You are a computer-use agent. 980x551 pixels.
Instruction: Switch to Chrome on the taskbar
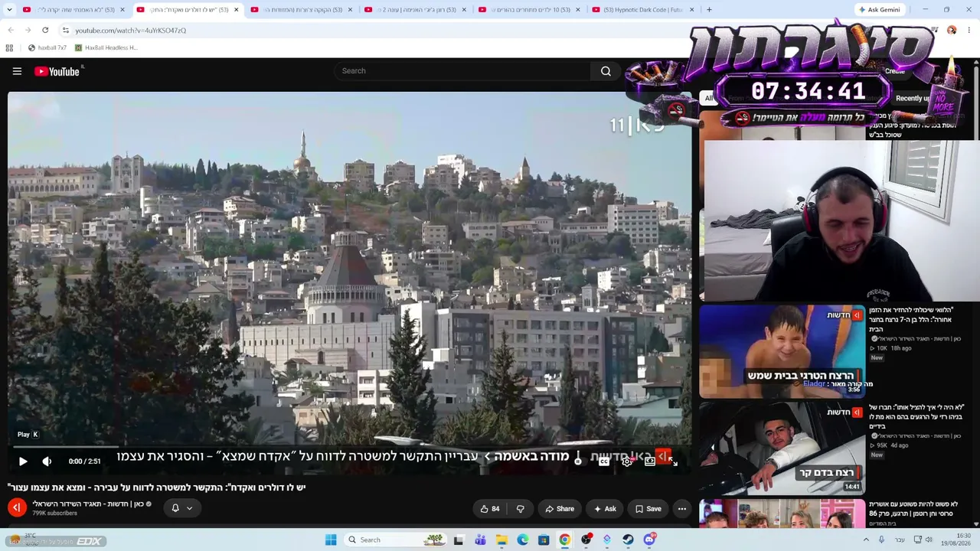coord(564,540)
